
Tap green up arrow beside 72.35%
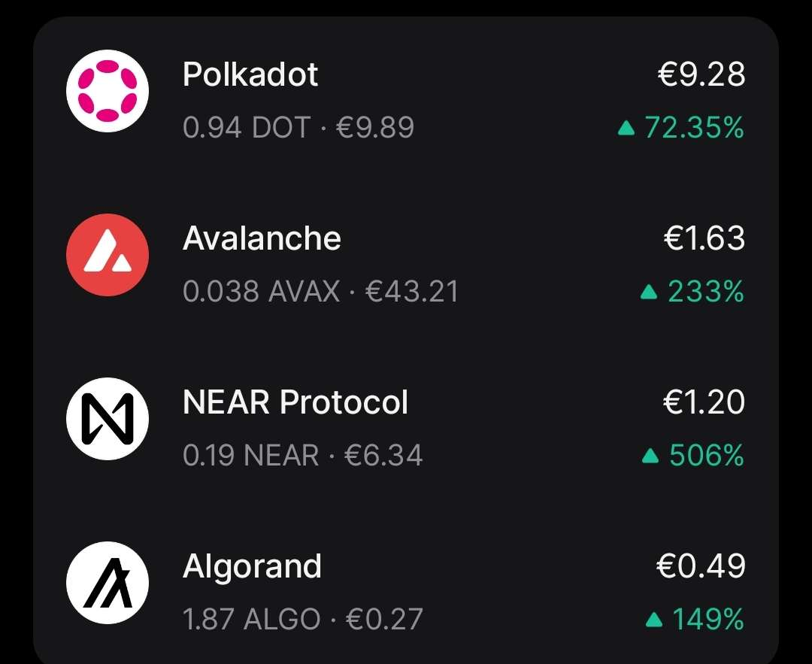coord(626,127)
